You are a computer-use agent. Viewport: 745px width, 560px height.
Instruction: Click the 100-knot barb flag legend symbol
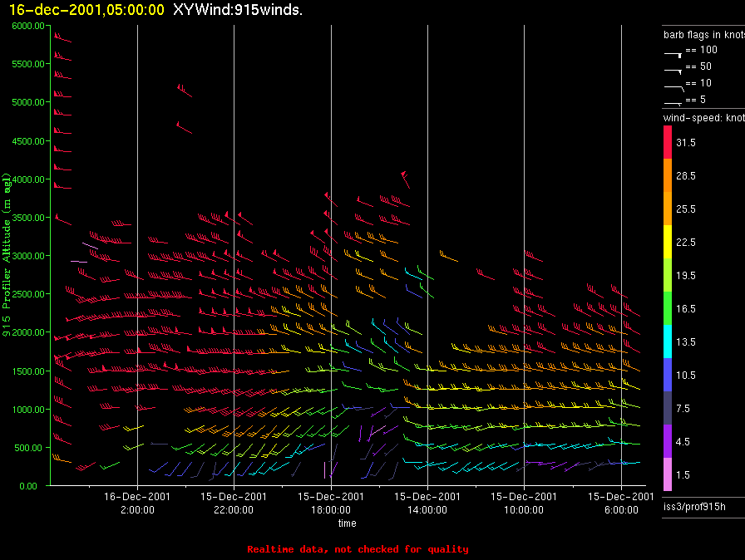(673, 55)
